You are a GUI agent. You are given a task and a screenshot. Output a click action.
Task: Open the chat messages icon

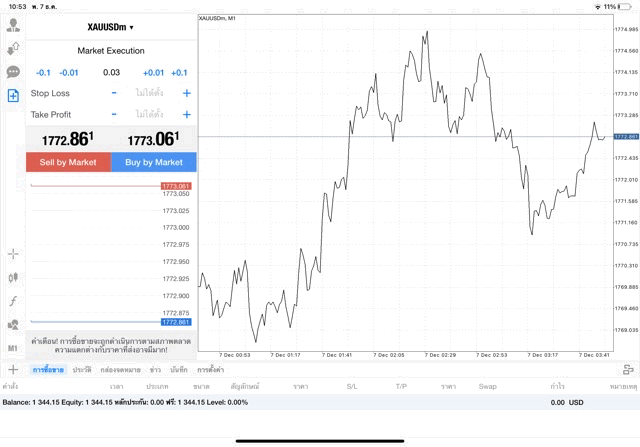(x=13, y=72)
